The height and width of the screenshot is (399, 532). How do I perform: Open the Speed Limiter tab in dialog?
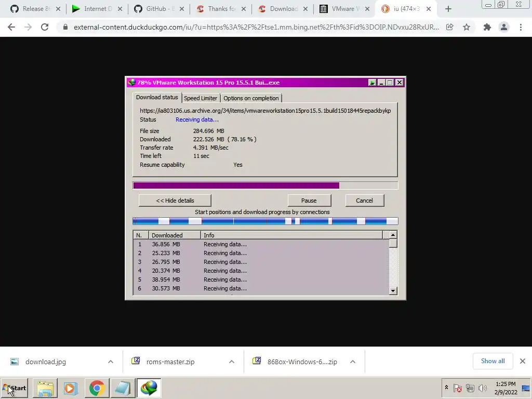201,98
